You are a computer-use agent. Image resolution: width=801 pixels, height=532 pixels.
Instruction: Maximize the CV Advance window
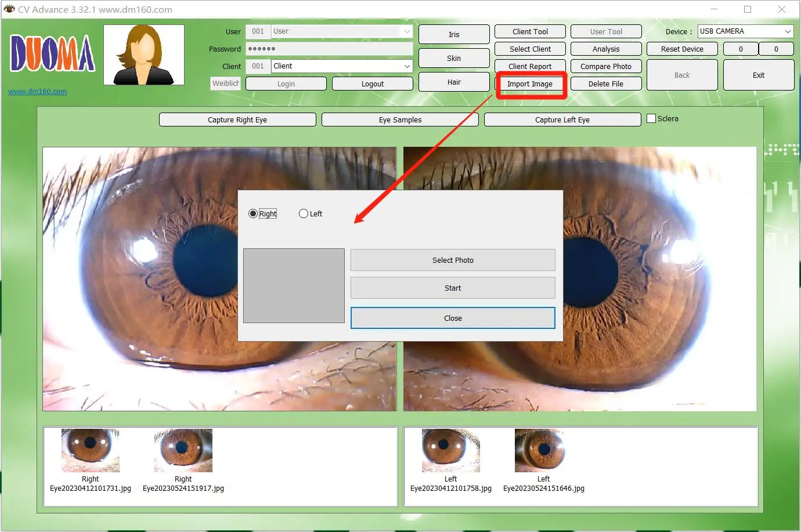point(748,9)
